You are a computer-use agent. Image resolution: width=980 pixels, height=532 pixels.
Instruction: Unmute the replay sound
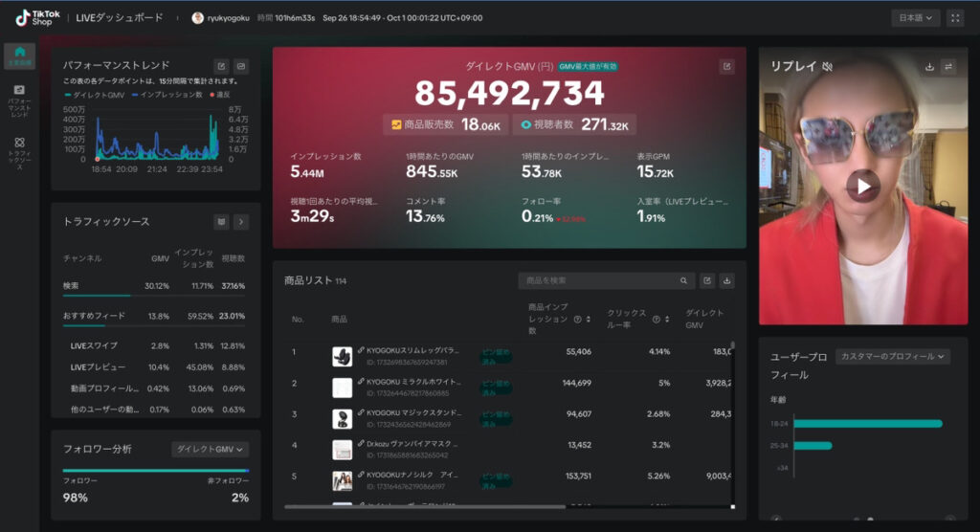coord(828,67)
